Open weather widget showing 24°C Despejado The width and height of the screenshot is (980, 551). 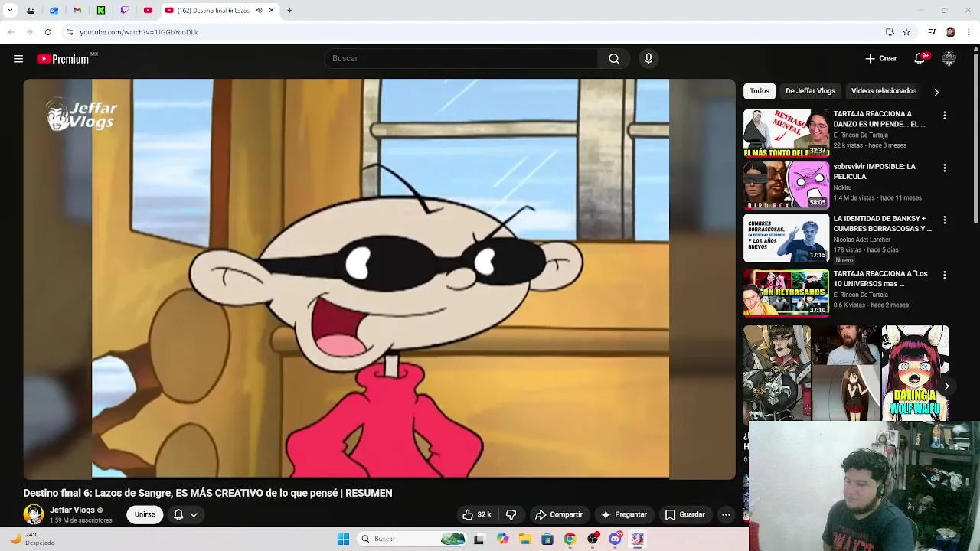click(x=31, y=540)
